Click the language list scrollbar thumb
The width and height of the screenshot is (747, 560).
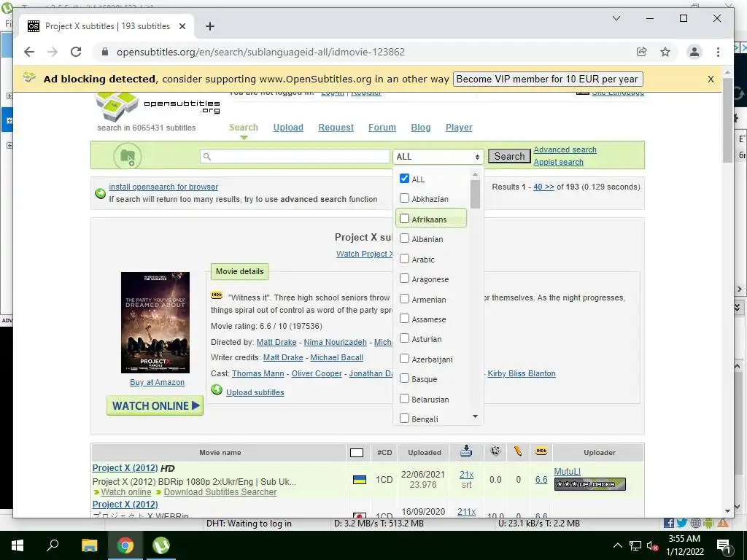click(x=475, y=194)
